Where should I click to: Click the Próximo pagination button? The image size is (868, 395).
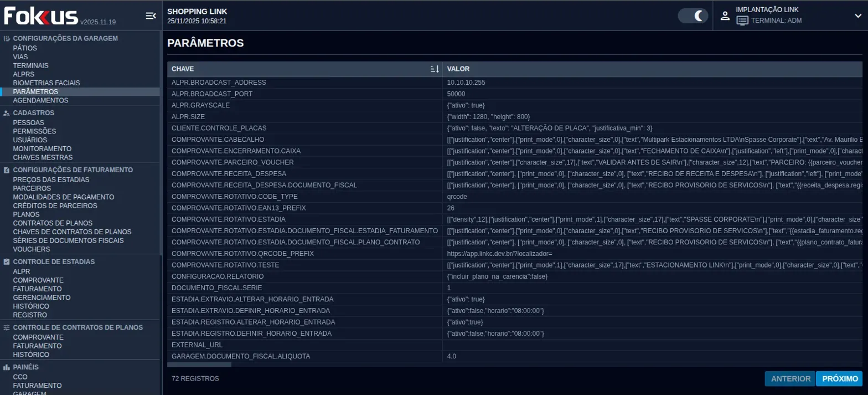tap(839, 379)
